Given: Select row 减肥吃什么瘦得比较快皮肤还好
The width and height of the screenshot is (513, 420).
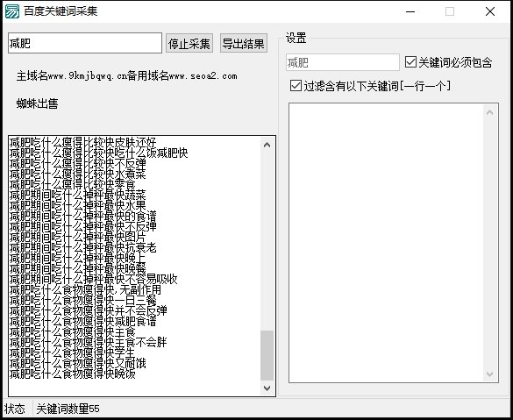Looking at the screenshot, I should (x=82, y=143).
